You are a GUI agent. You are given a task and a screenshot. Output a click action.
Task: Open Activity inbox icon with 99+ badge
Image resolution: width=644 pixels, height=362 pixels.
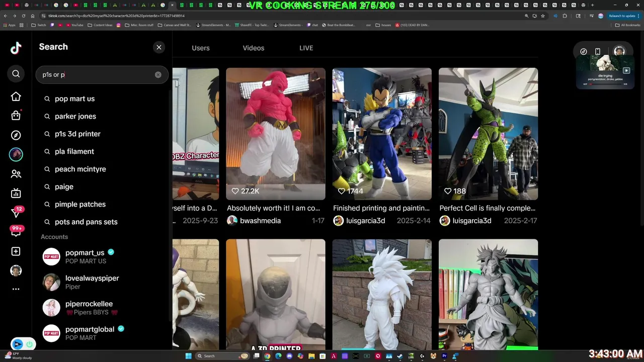tap(16, 231)
